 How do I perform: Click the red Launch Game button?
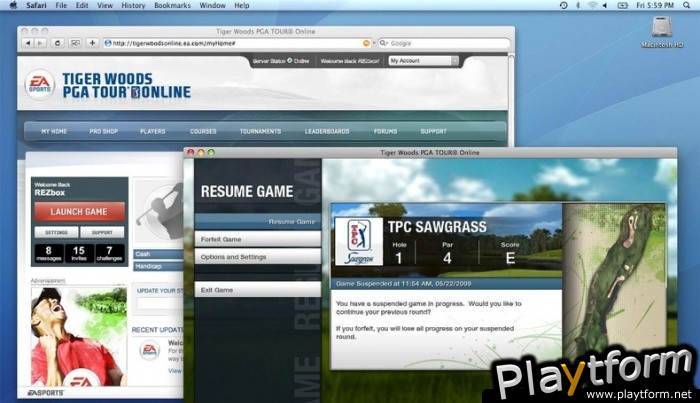[79, 212]
